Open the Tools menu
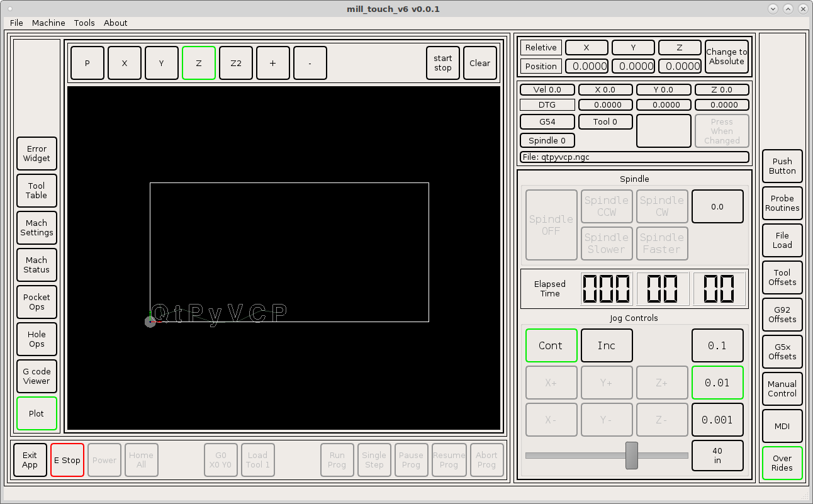Screen dimensions: 813x504 84,23
